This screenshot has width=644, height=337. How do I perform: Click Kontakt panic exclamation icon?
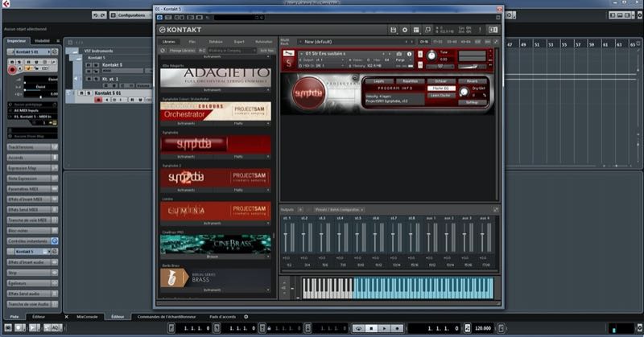click(480, 30)
